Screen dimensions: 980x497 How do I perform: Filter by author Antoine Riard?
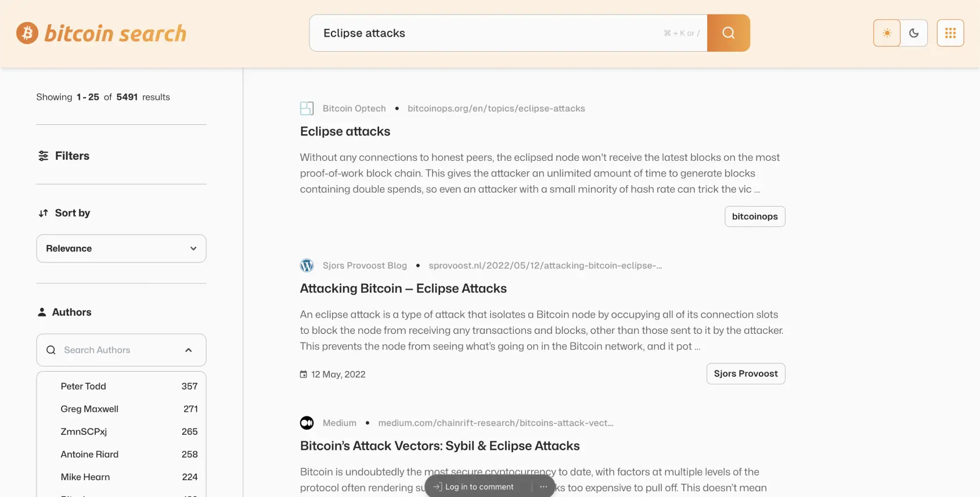click(x=89, y=454)
